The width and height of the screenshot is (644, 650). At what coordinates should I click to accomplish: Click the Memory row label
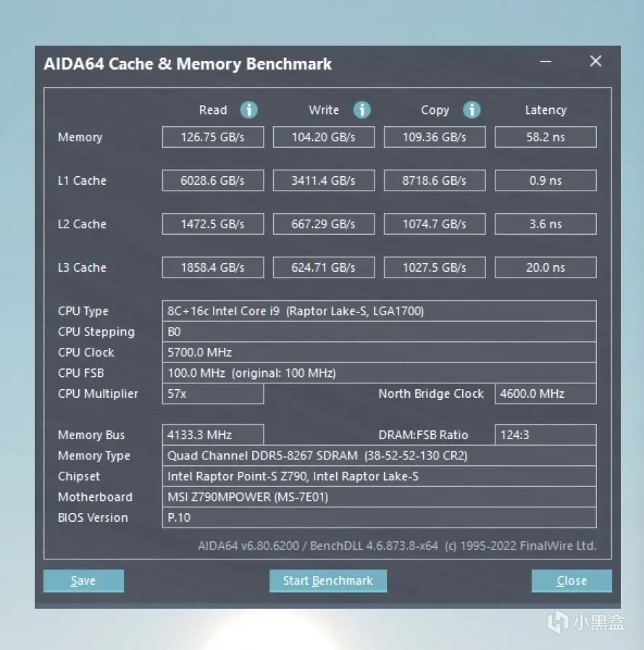[x=80, y=138]
